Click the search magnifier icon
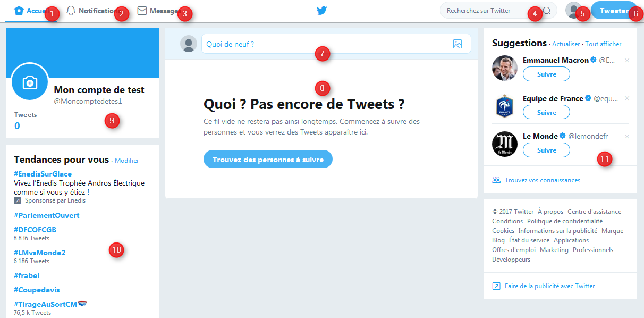The image size is (644, 318). click(546, 11)
